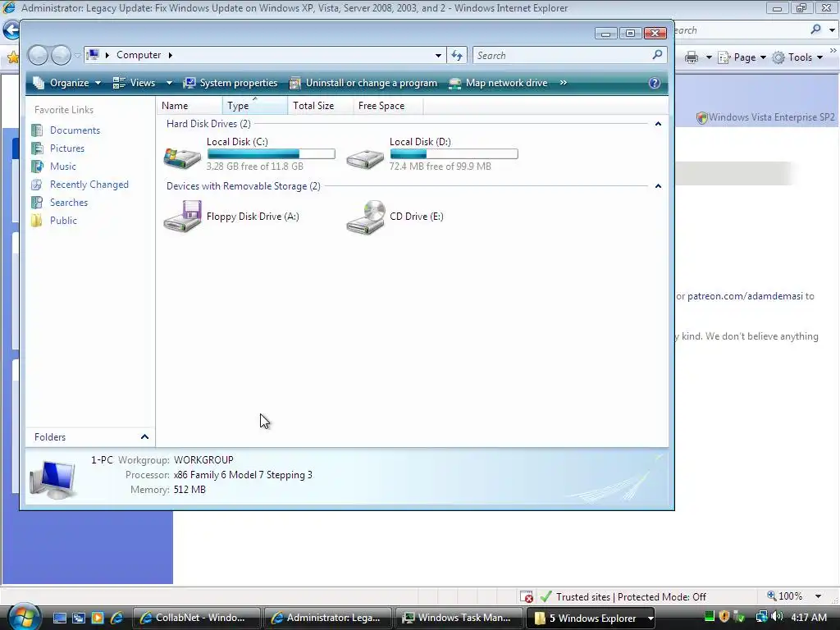Click the taskbar clock 4:17 AM
This screenshot has height=630, width=840.
point(808,617)
